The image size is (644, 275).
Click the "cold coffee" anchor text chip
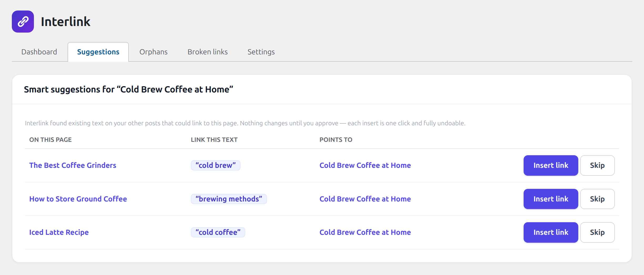[218, 232]
